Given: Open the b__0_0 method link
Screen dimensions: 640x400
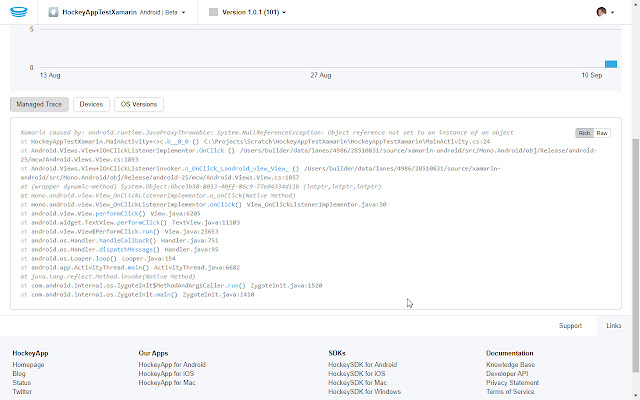Looking at the screenshot, I should click(178, 142).
